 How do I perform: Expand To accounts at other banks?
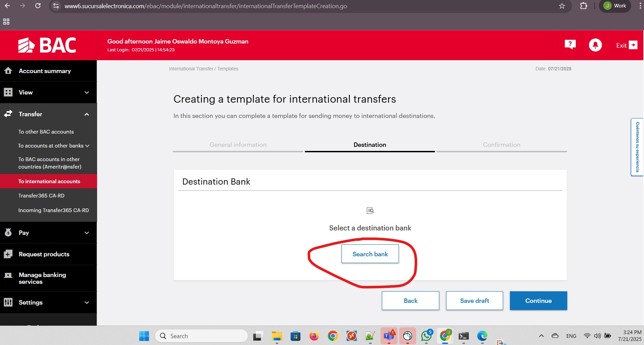click(87, 146)
